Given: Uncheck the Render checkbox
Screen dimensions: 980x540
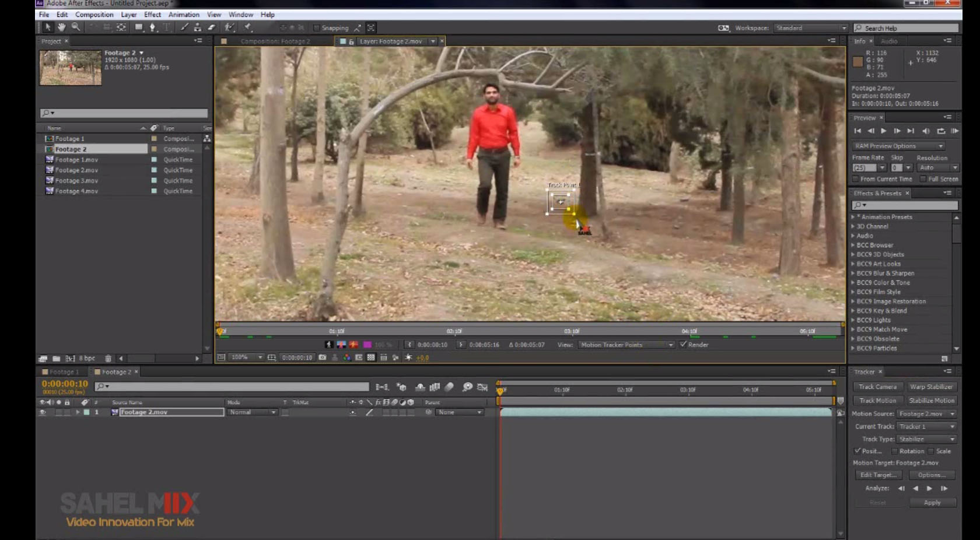Looking at the screenshot, I should [683, 345].
